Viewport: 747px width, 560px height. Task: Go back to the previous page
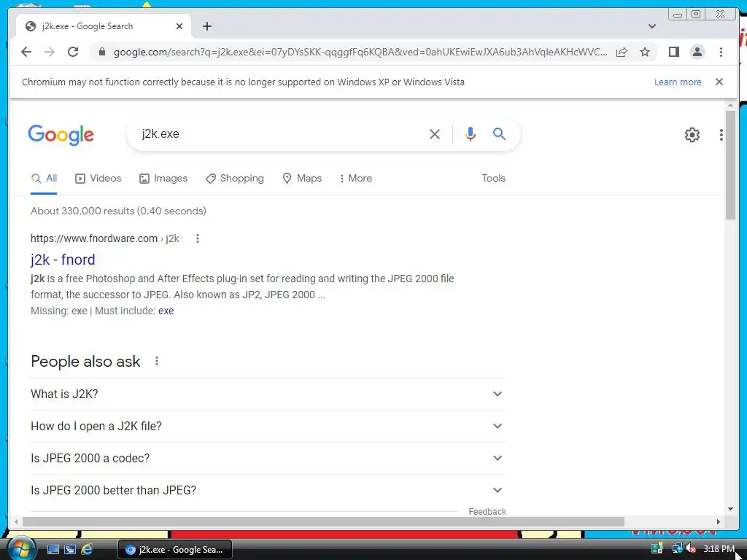[26, 52]
